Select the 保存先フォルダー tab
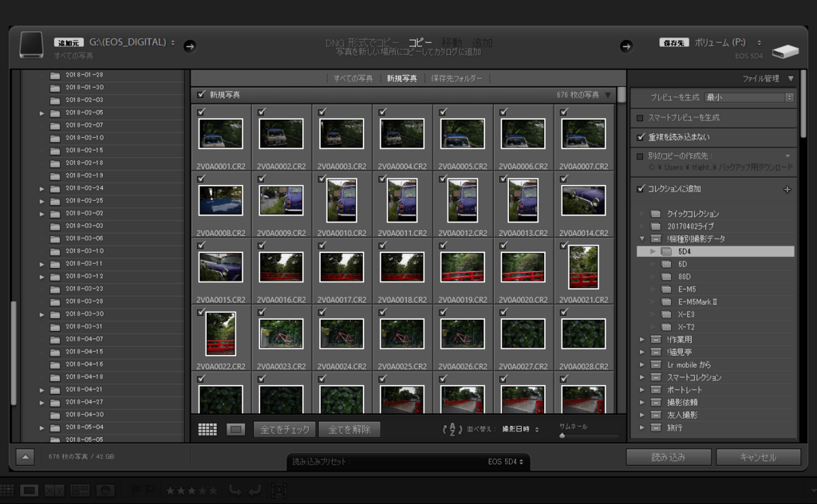817x504 pixels. coord(456,79)
